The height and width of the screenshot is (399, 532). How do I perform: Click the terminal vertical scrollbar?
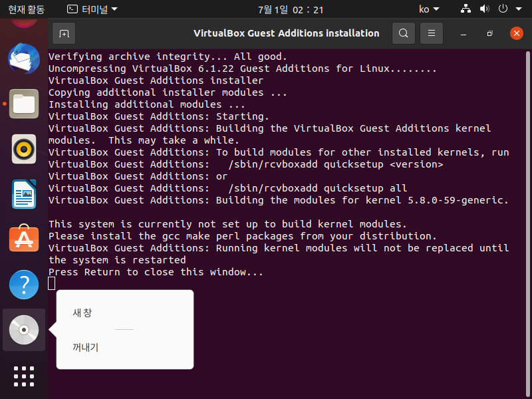click(527, 224)
